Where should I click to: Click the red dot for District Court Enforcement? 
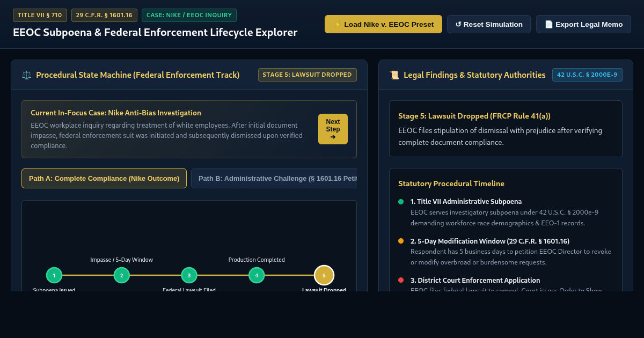401,280
